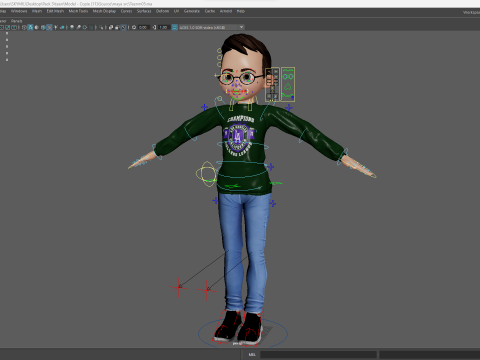Open the Help menu
The height and width of the screenshot is (360, 480).
[x=241, y=11]
